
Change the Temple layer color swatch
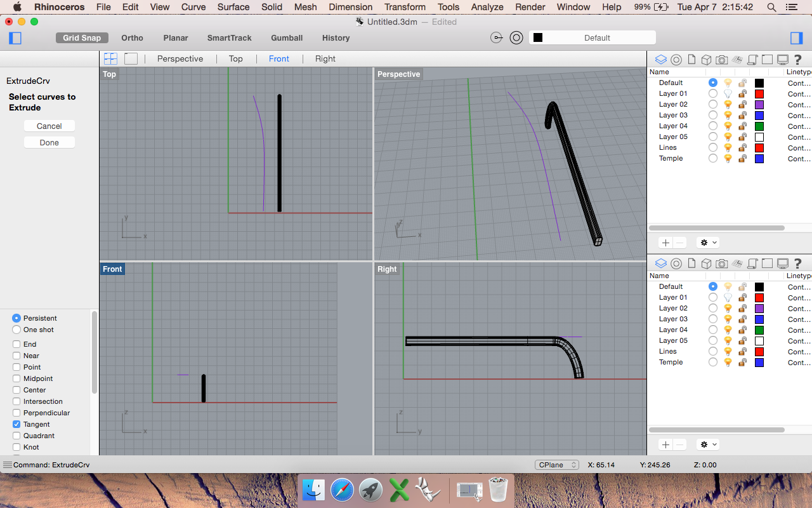click(x=759, y=157)
